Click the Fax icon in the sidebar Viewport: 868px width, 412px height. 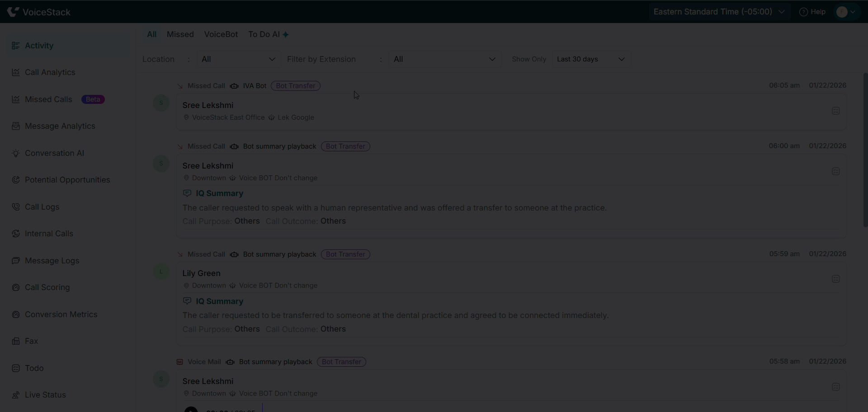point(16,341)
